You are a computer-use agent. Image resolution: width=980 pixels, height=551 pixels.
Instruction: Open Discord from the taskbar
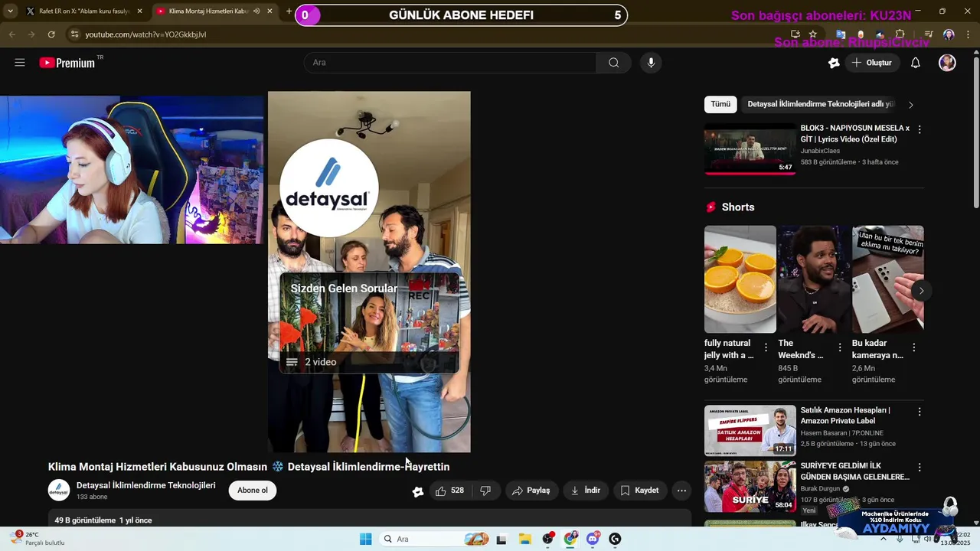pos(593,539)
